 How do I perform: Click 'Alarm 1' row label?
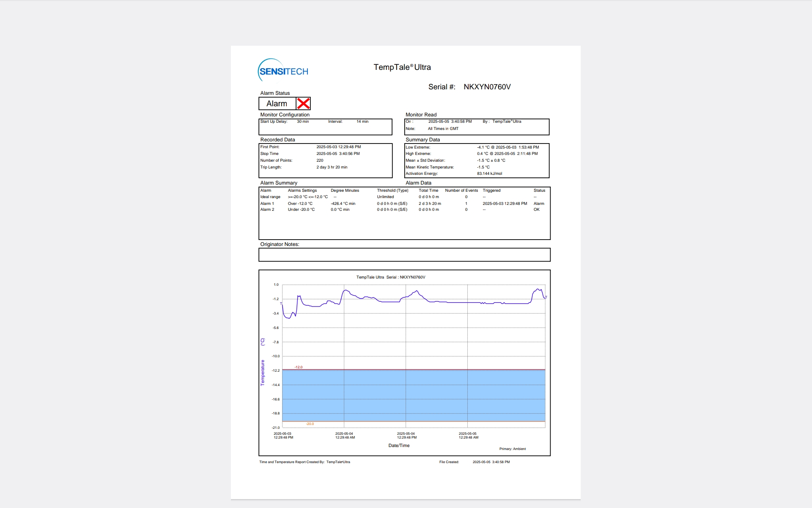click(x=267, y=204)
